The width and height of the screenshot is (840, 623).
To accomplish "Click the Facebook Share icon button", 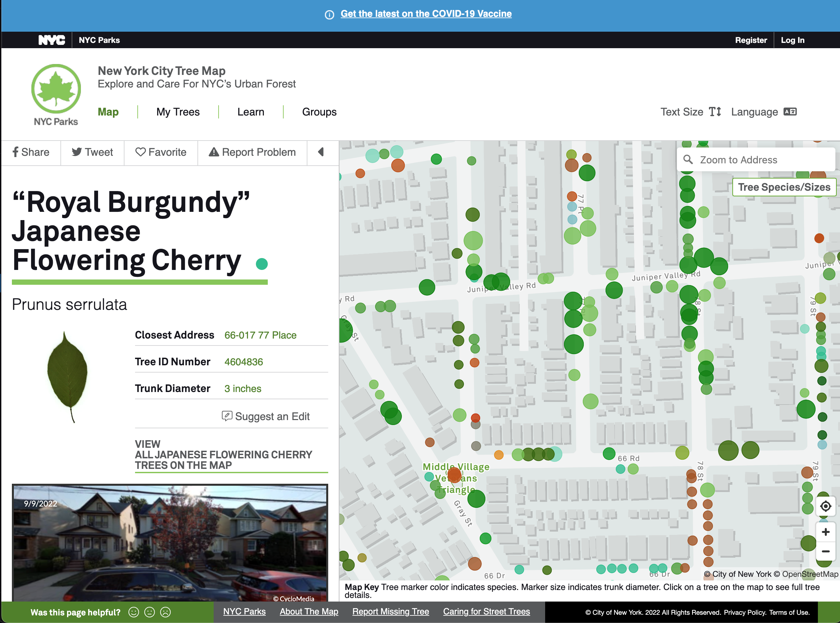I will click(16, 152).
